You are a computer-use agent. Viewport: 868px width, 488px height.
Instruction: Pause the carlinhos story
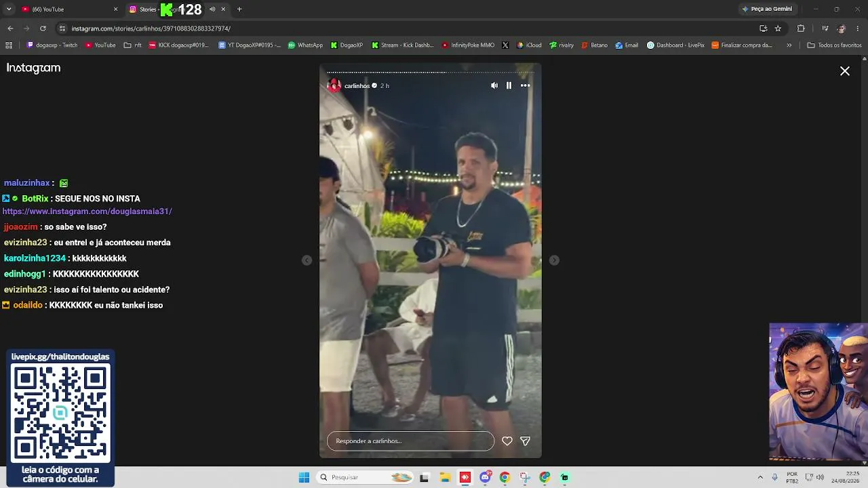click(x=509, y=85)
